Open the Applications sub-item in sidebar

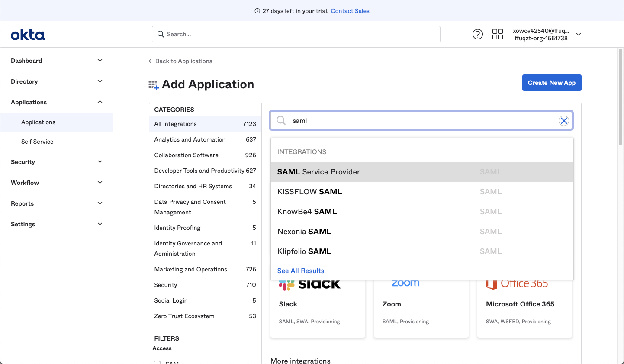pos(56,122)
